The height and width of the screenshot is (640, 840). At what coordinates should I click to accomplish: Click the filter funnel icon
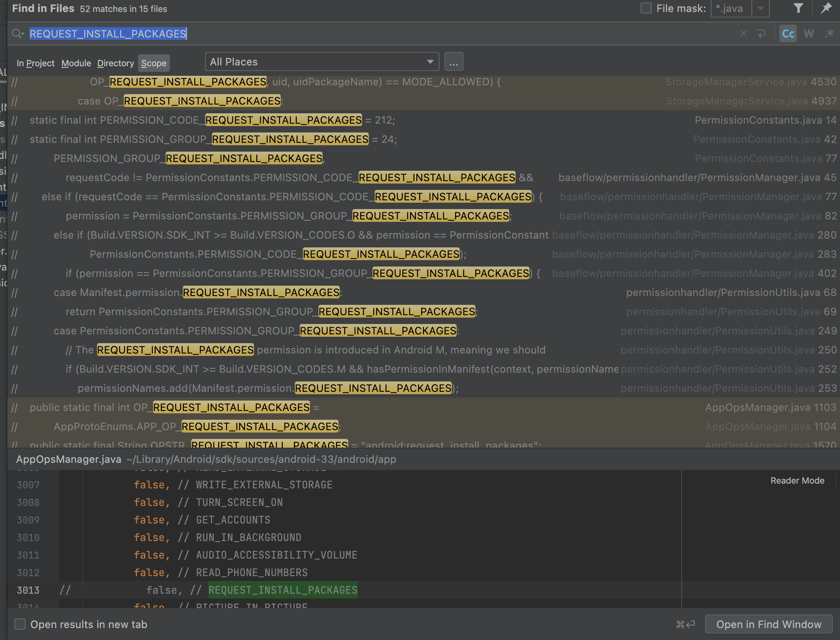pos(798,8)
